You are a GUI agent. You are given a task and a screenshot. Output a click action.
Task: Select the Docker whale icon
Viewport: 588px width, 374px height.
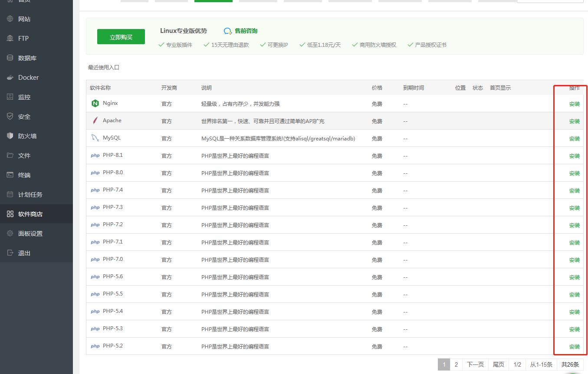[10, 78]
